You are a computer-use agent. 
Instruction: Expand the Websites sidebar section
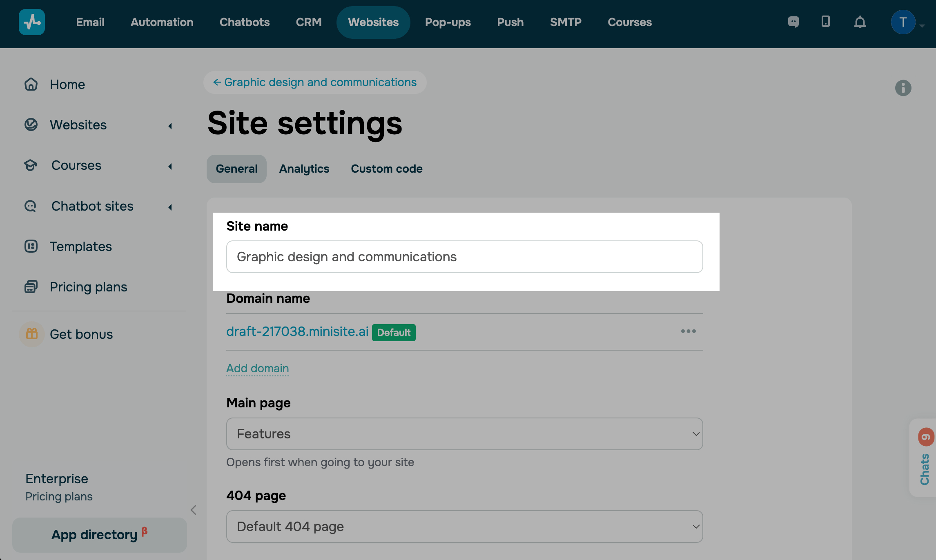(x=170, y=126)
